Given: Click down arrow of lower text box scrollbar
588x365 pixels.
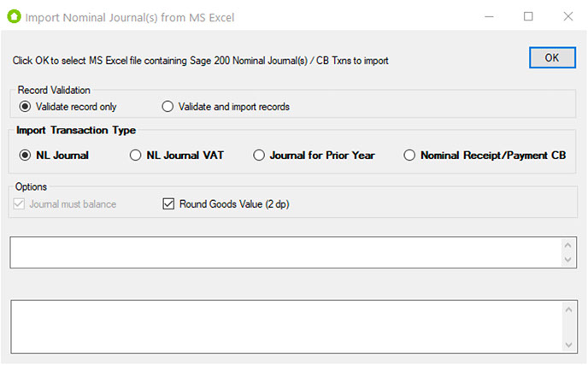Looking at the screenshot, I should (x=568, y=344).
